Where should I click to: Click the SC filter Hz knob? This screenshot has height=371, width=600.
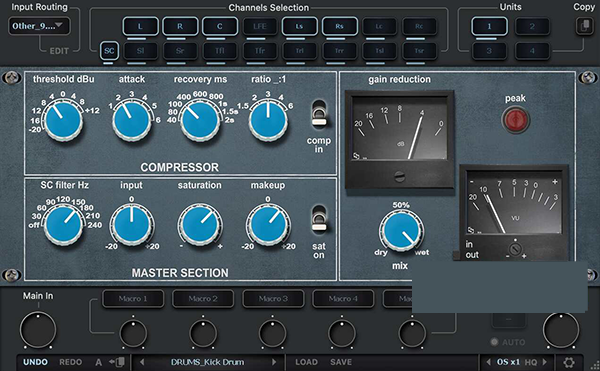click(x=63, y=225)
